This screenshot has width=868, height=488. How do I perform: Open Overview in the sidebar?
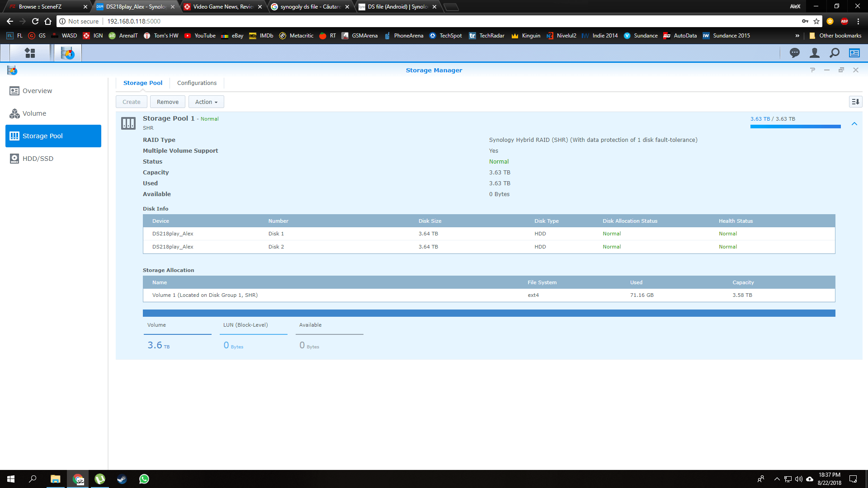click(37, 91)
